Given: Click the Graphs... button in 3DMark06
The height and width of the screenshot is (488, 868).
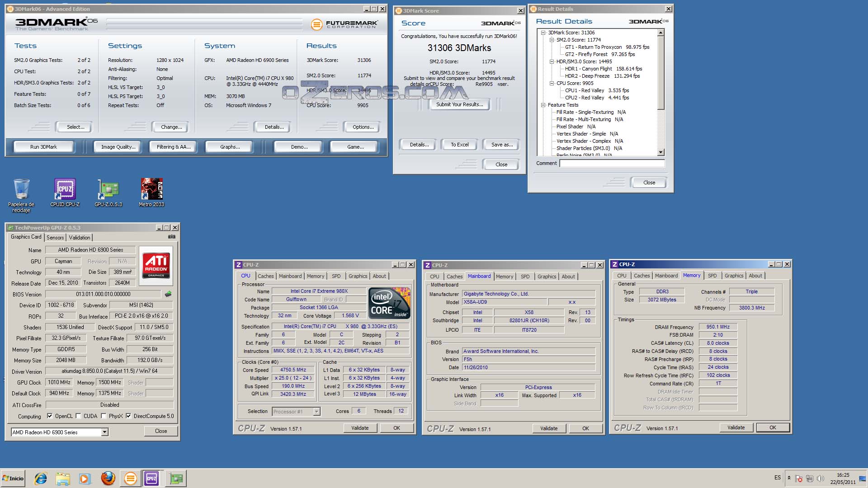Looking at the screenshot, I should (x=230, y=147).
